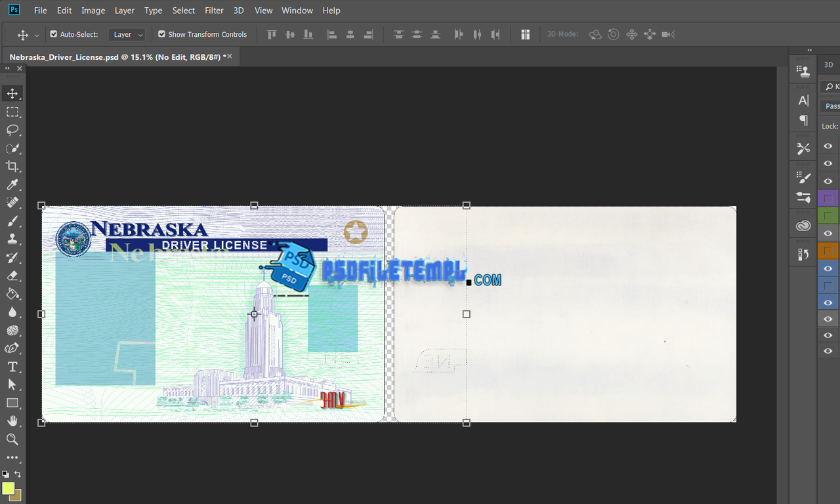Open the Image menu
This screenshot has width=840, height=504.
(93, 10)
